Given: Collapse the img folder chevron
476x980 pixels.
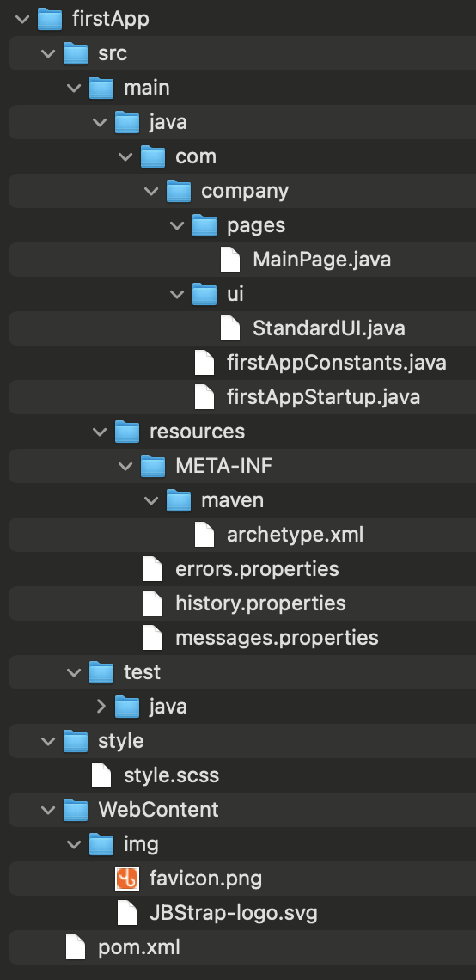Looking at the screenshot, I should 75,844.
